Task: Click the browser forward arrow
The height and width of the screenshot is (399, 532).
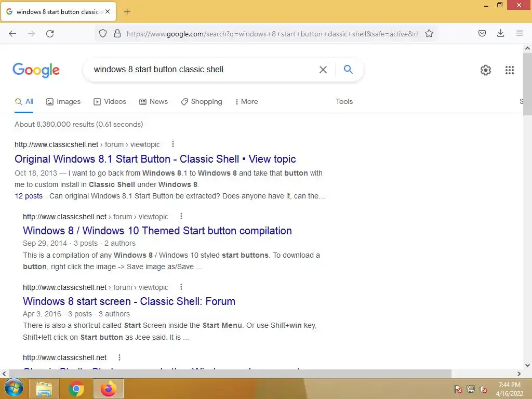Action: pyautogui.click(x=31, y=33)
